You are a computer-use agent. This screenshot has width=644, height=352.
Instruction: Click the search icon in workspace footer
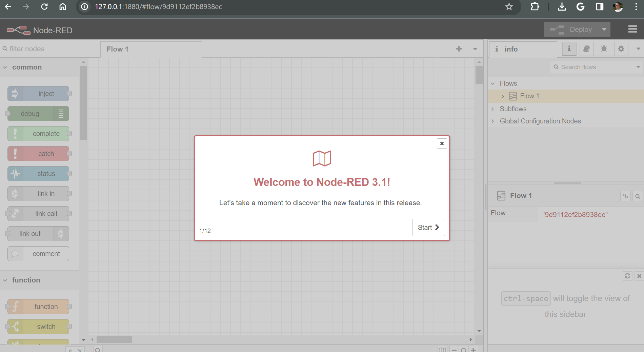click(x=98, y=350)
